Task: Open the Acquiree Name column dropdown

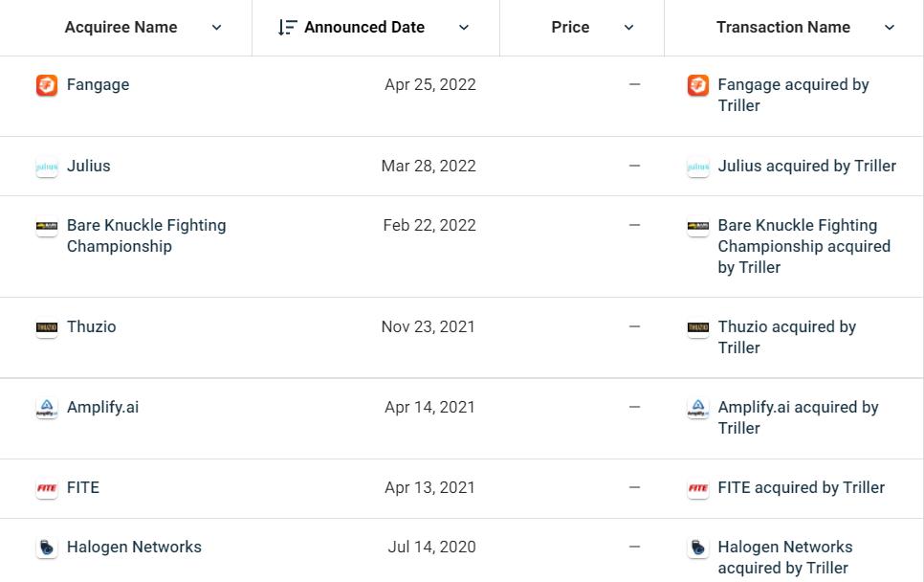Action: pos(216,28)
